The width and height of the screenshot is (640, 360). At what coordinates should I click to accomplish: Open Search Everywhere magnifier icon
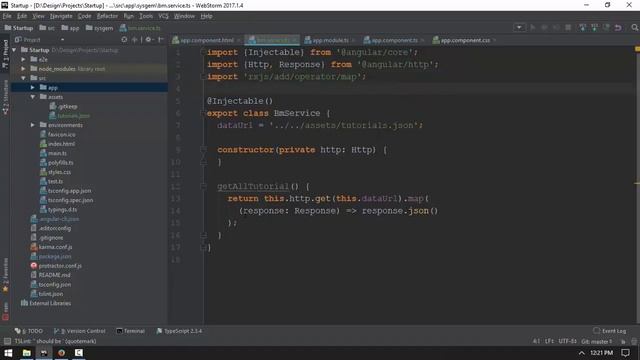tap(634, 27)
